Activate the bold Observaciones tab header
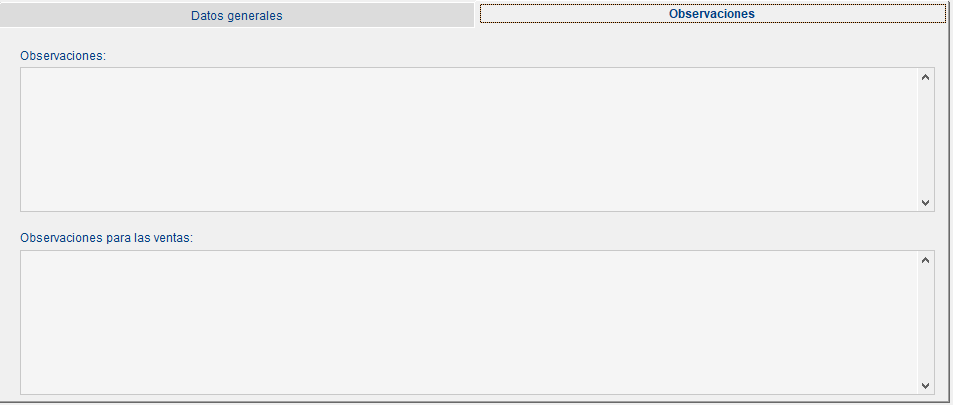The height and width of the screenshot is (405, 953). (712, 14)
